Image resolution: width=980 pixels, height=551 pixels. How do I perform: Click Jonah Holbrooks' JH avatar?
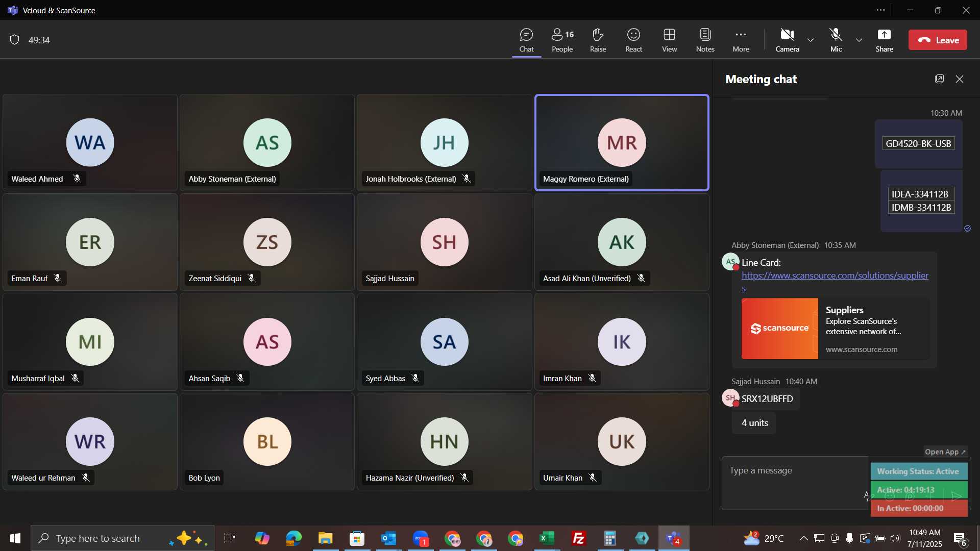[x=445, y=142]
